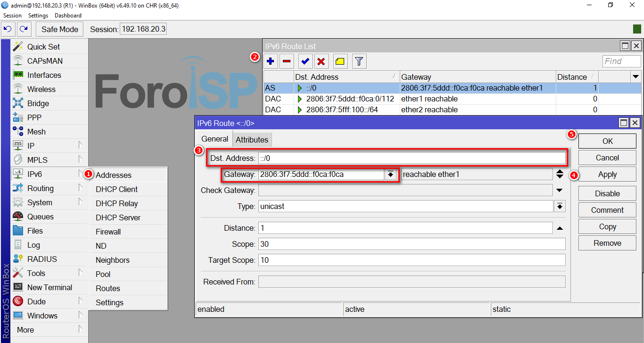The image size is (644, 343).
Task: Click the yellow comment icon
Action: (340, 61)
